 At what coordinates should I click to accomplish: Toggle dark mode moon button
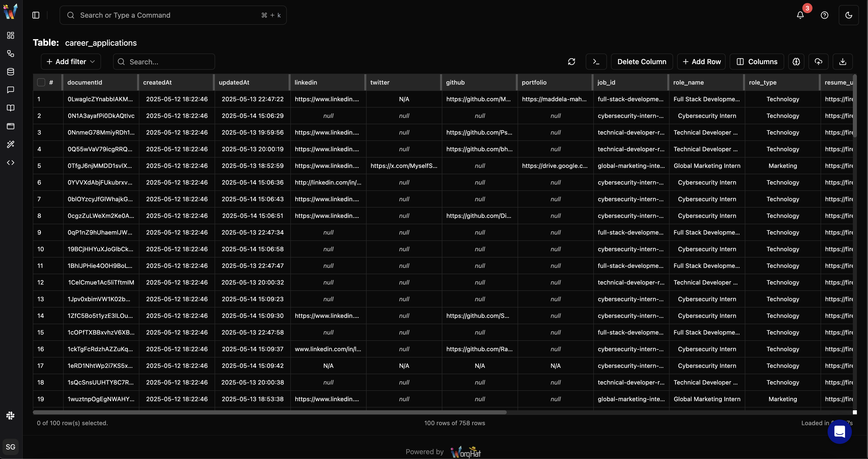click(849, 15)
